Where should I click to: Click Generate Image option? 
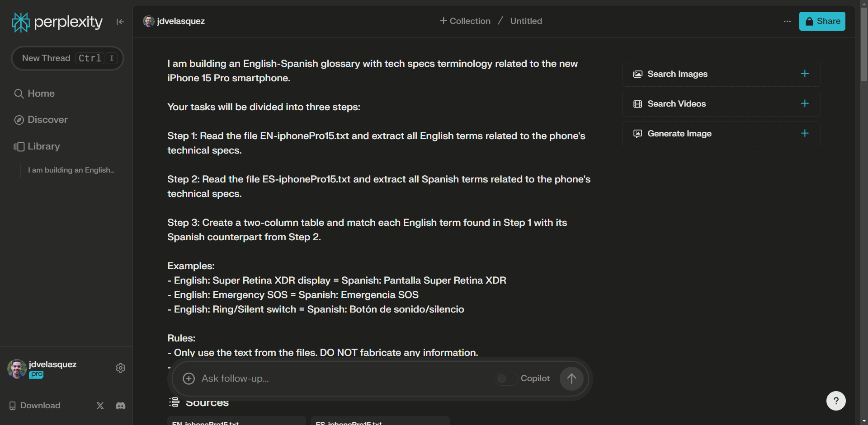tap(721, 134)
